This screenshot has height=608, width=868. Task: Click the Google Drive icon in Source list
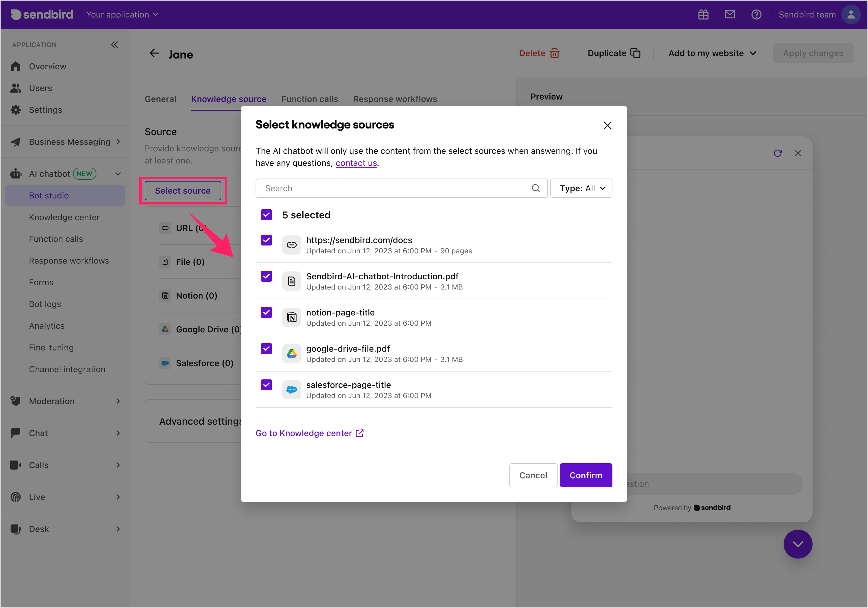click(x=165, y=329)
